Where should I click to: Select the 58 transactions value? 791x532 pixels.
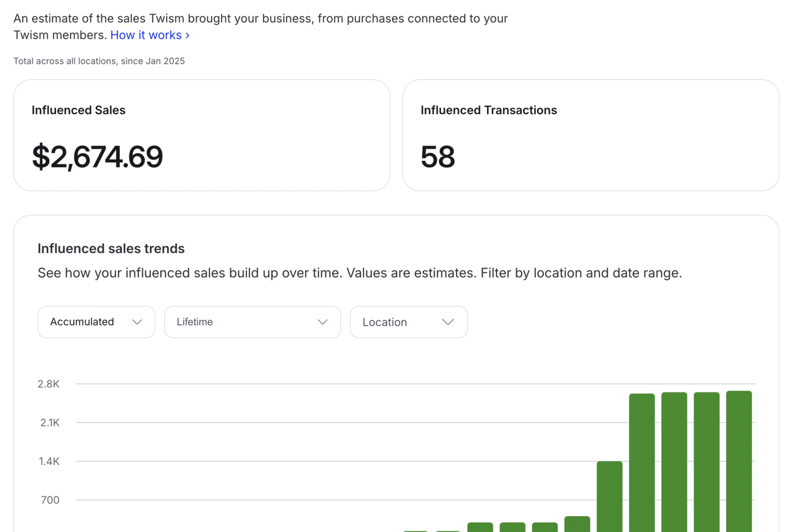[438, 157]
